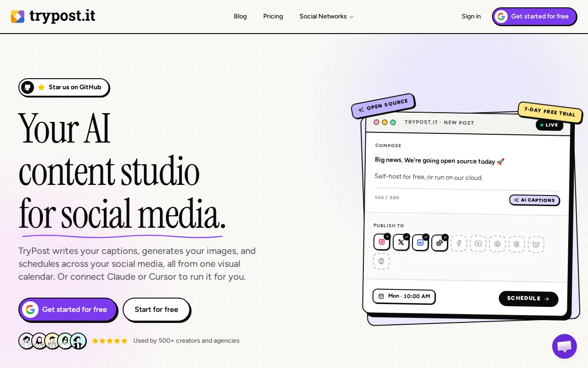
Task: Click header Get started for free button
Action: (534, 17)
